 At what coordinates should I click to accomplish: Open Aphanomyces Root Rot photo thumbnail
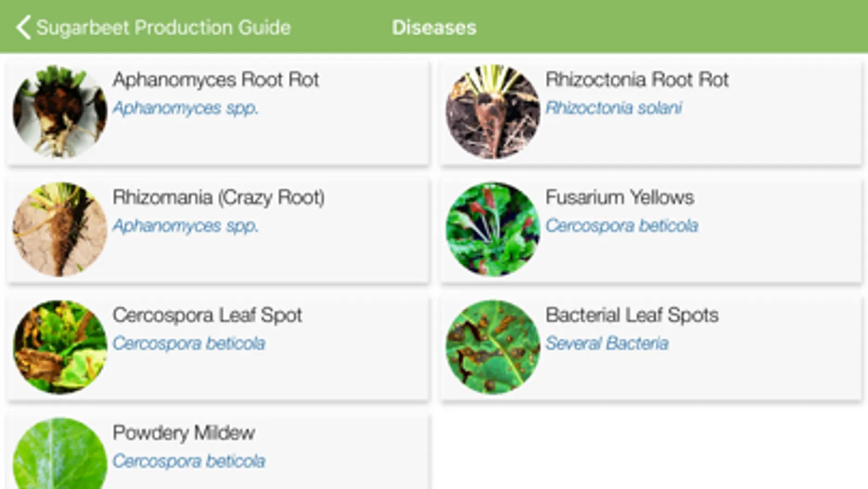(x=60, y=111)
